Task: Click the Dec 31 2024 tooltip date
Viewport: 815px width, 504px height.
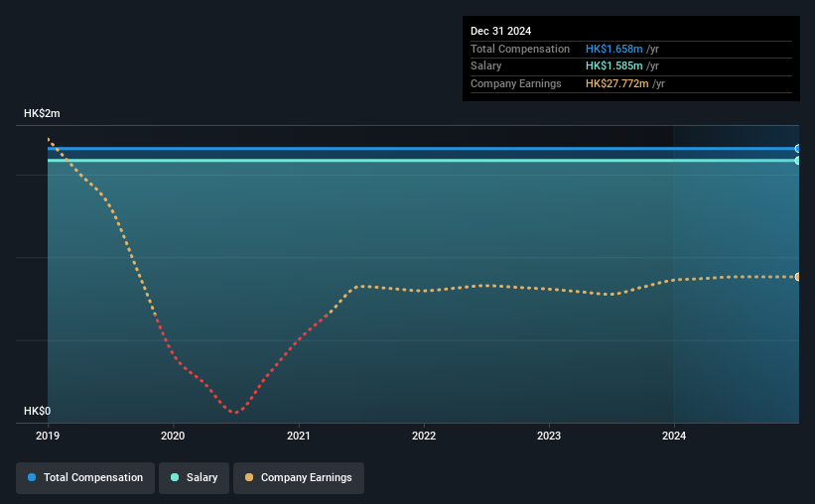Action: click(x=500, y=31)
